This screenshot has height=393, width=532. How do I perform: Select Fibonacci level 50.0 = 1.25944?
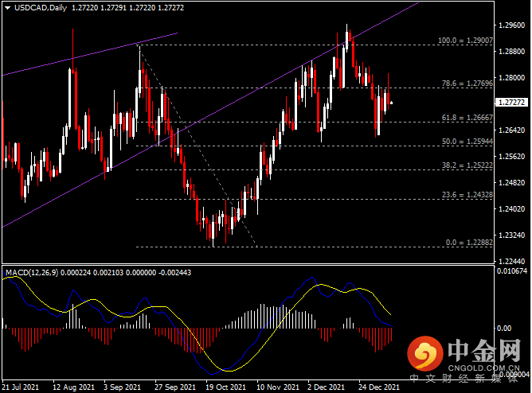(x=467, y=142)
